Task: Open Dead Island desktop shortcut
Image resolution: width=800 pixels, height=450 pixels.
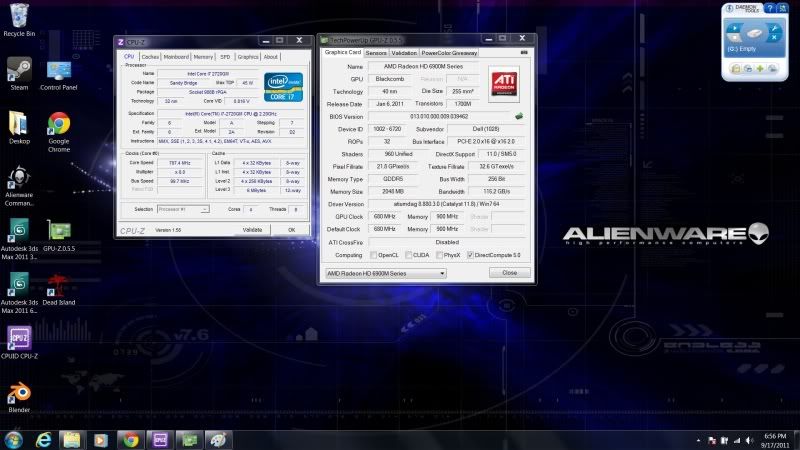Action: tap(59, 285)
